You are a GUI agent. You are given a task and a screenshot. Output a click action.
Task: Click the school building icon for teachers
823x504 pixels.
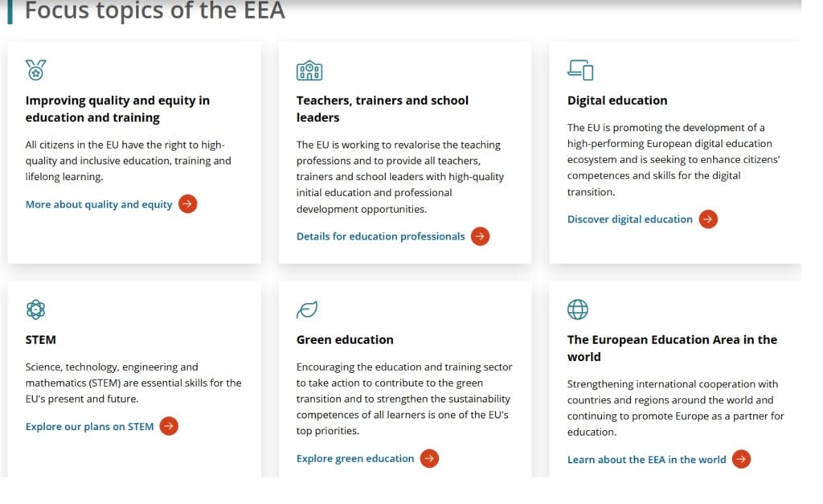click(309, 71)
